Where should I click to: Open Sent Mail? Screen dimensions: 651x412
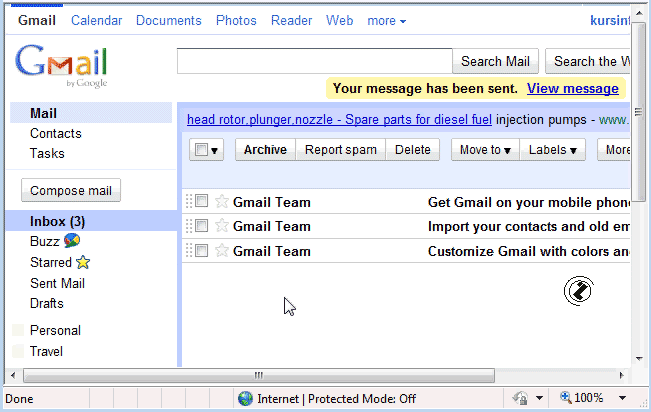pyautogui.click(x=57, y=283)
